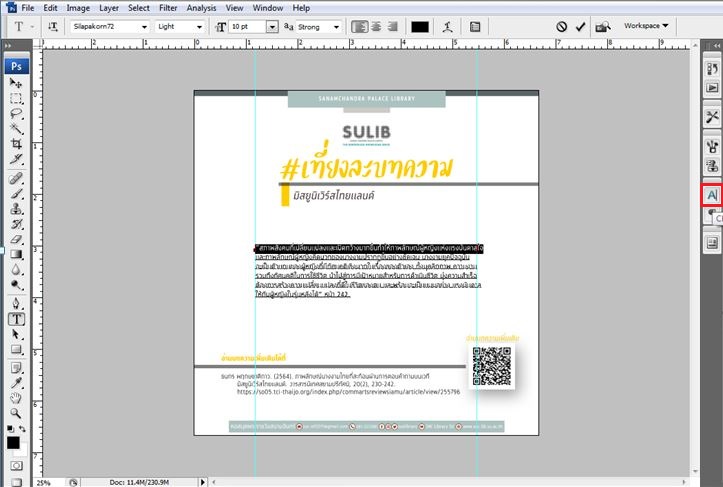723x487 pixels.
Task: Select the Magic Wand tool
Action: 16,129
